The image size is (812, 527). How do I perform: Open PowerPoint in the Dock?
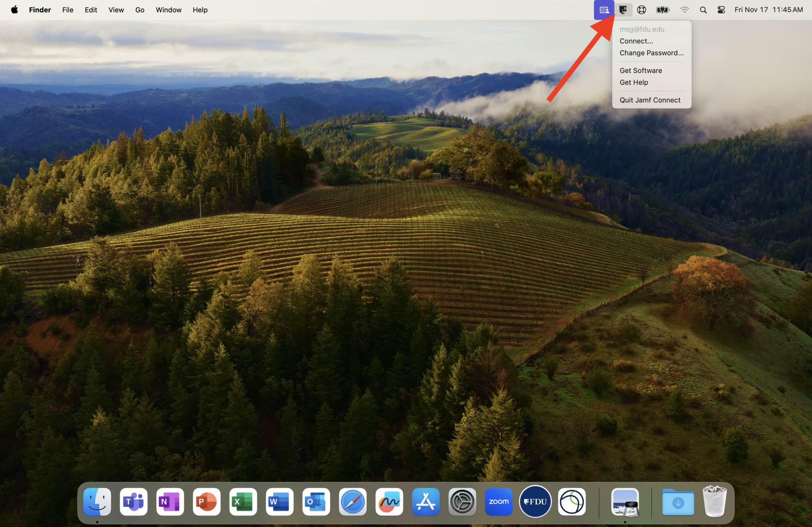[x=207, y=502]
